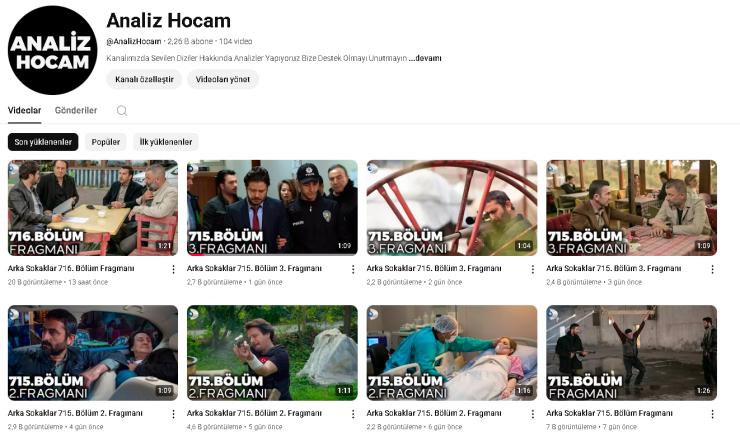Open the café table 715.Bölüm 3.Fragmanı thumbnail

tap(631, 208)
